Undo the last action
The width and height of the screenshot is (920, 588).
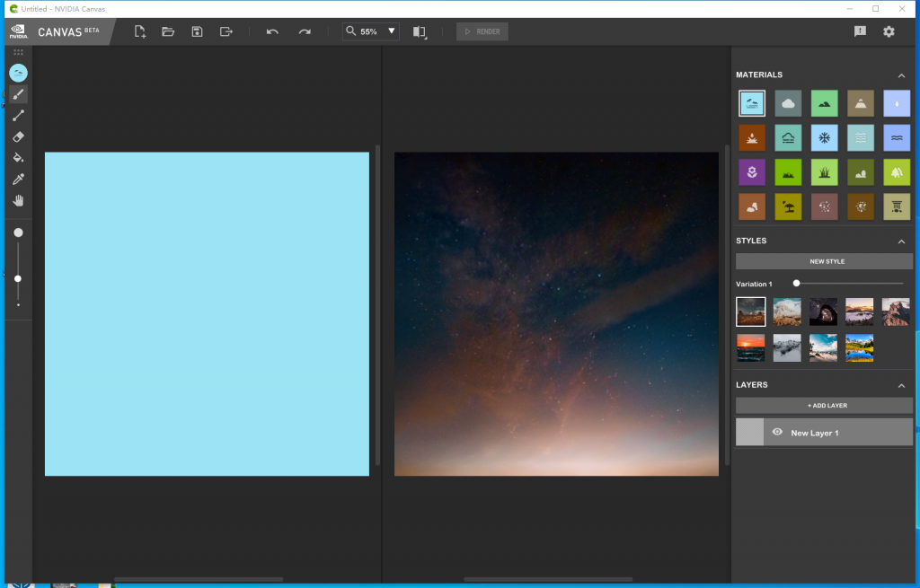pos(272,31)
